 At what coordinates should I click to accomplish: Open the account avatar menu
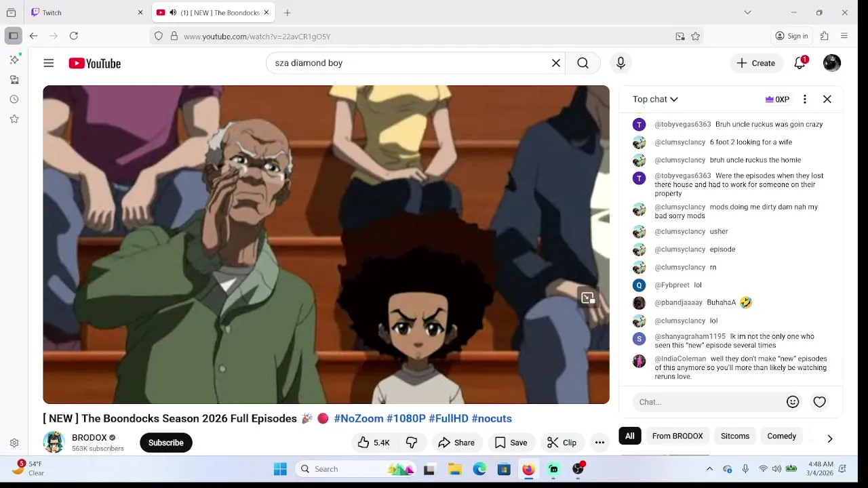832,63
